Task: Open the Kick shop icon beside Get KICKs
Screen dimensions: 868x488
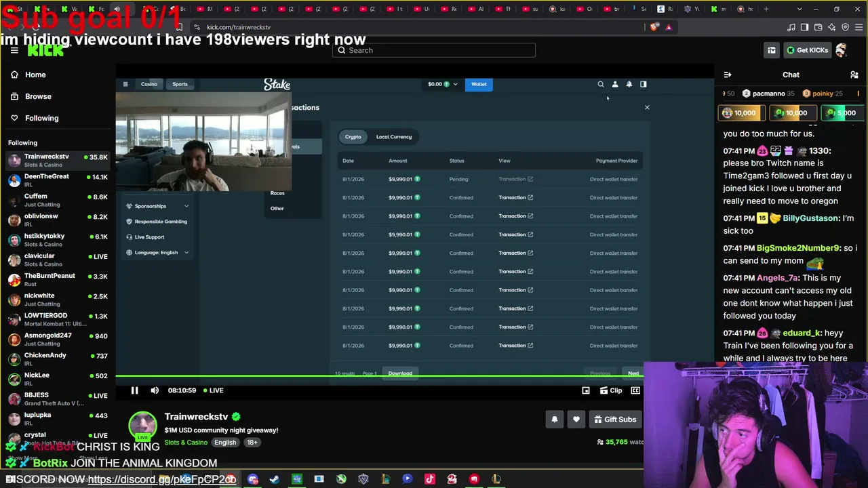Action: [772, 50]
